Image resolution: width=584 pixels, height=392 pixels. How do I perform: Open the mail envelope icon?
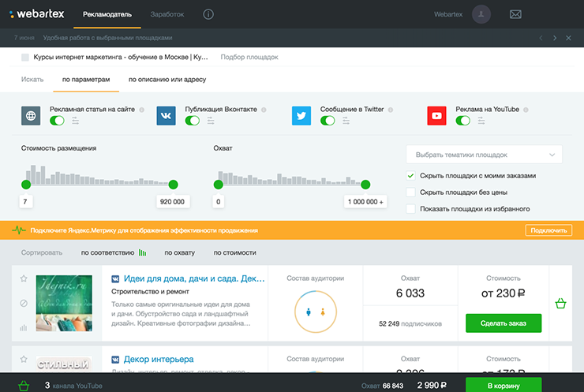tap(515, 14)
